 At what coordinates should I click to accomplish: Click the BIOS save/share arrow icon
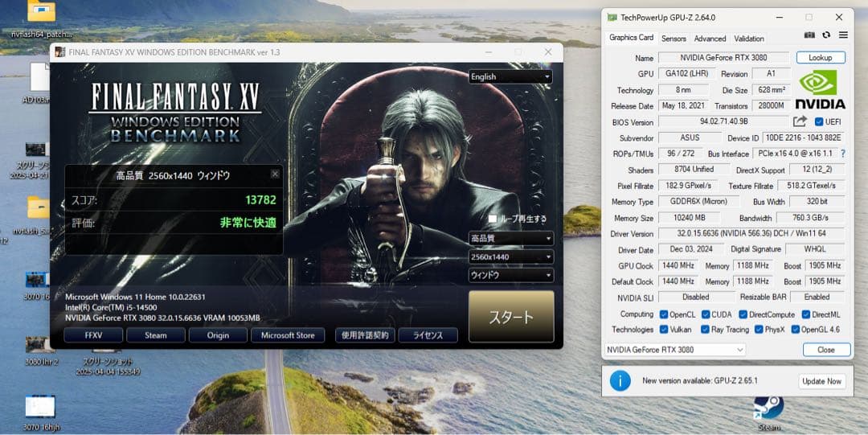800,121
